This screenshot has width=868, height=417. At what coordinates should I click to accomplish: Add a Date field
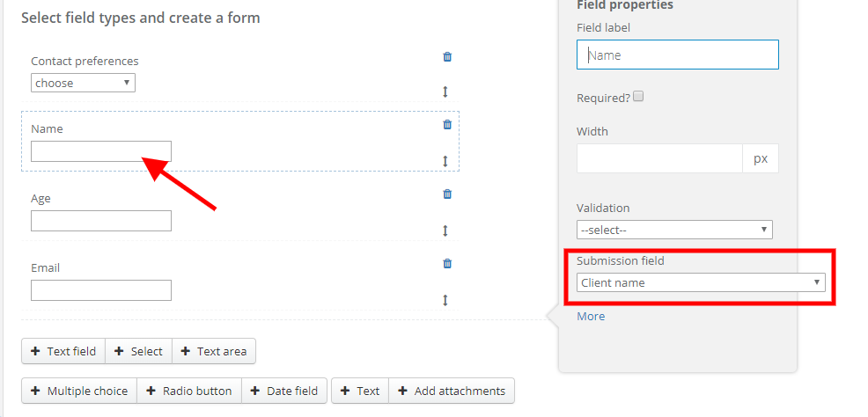284,391
